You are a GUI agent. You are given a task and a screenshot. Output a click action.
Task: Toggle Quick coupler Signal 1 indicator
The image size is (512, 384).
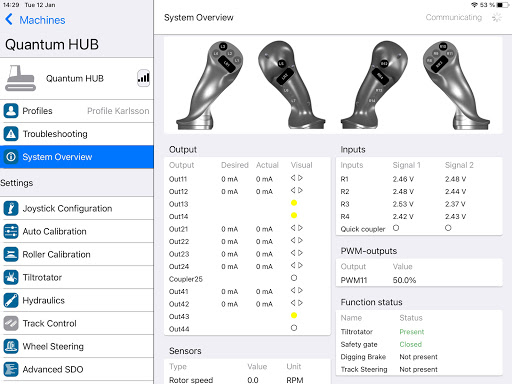tap(396, 228)
